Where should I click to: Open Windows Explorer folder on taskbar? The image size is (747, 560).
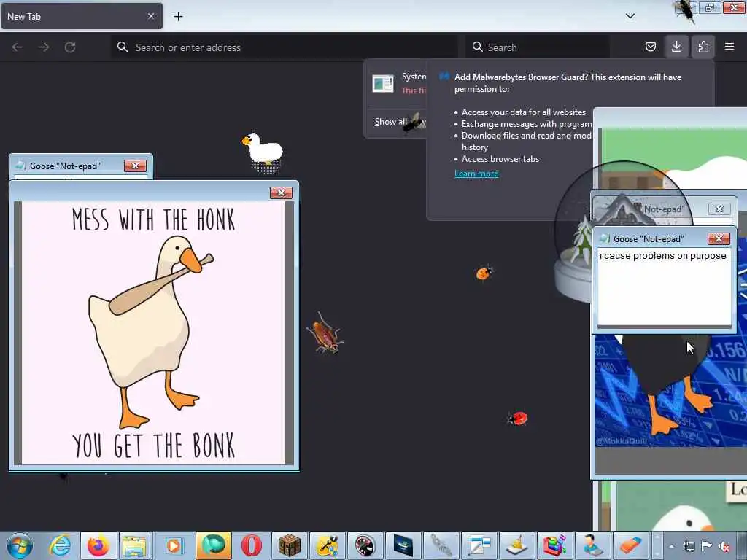click(135, 545)
